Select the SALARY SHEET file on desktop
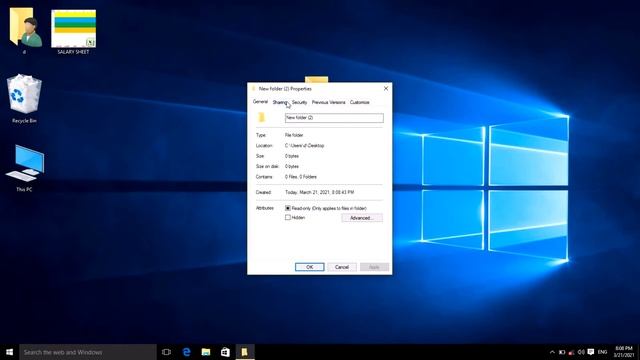This screenshot has height=360, width=640. click(73, 32)
